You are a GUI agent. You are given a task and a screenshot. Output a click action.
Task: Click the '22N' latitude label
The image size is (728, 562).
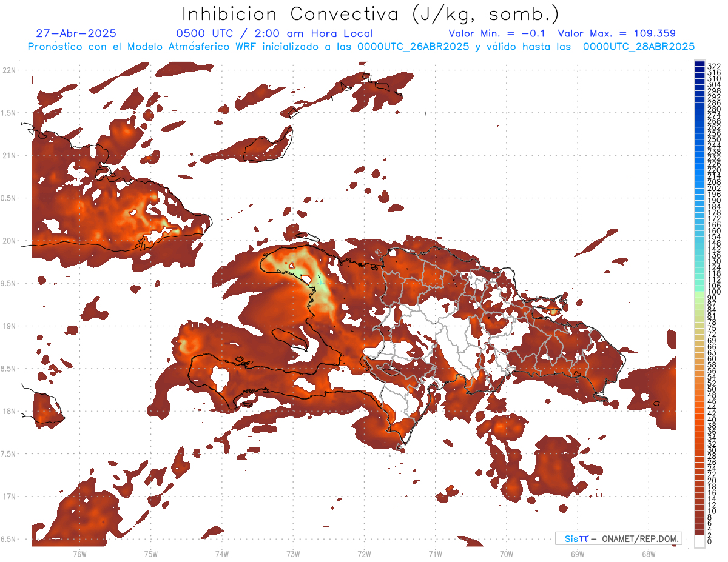point(9,70)
